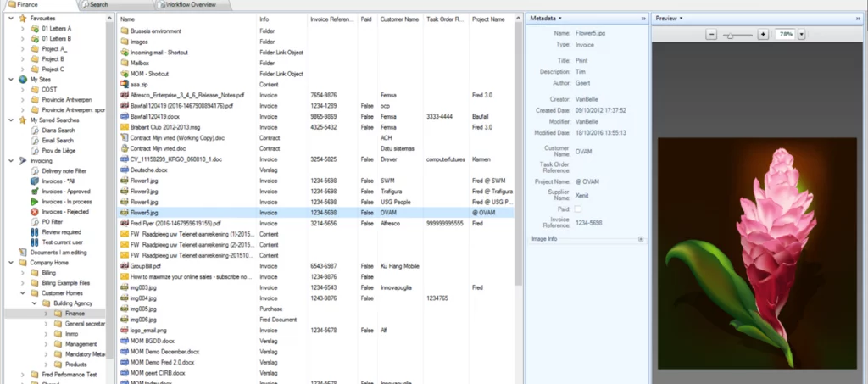Click the zoom out minus button in Preview
This screenshot has width=868, height=384.
click(712, 34)
